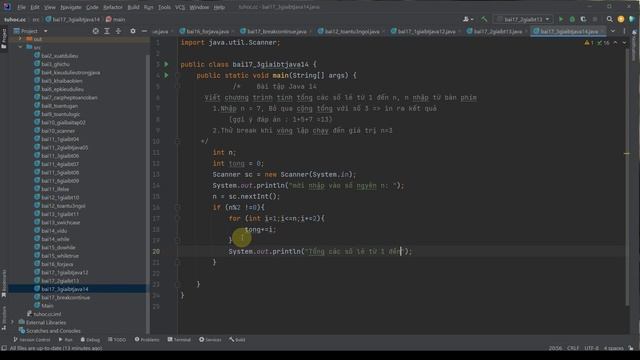Click the yellow warning stripe marker in editor
The width and height of the screenshot is (640, 360).
click(x=627, y=153)
